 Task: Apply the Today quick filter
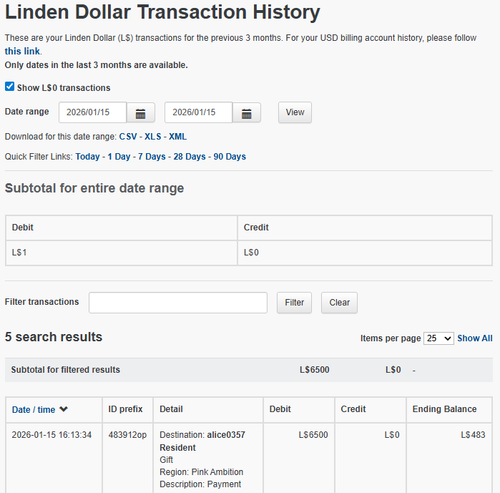(x=87, y=157)
